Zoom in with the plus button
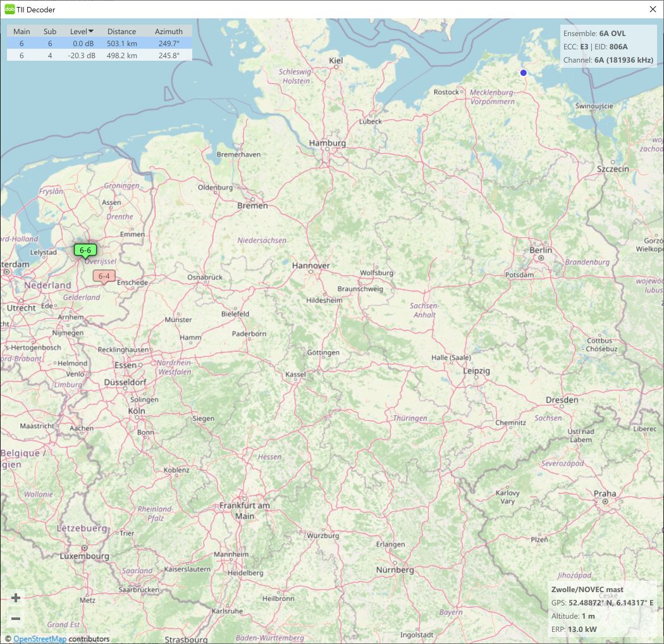Image resolution: width=664 pixels, height=644 pixels. [x=16, y=598]
